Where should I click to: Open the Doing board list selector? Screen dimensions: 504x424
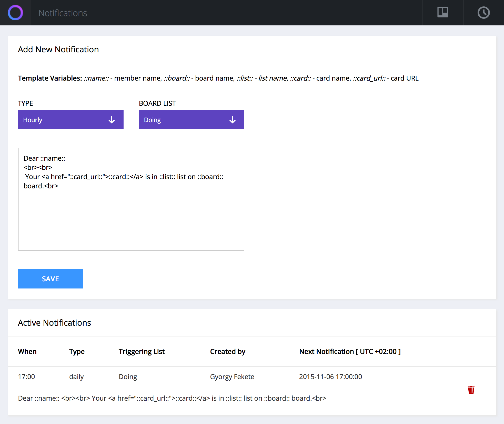(191, 120)
